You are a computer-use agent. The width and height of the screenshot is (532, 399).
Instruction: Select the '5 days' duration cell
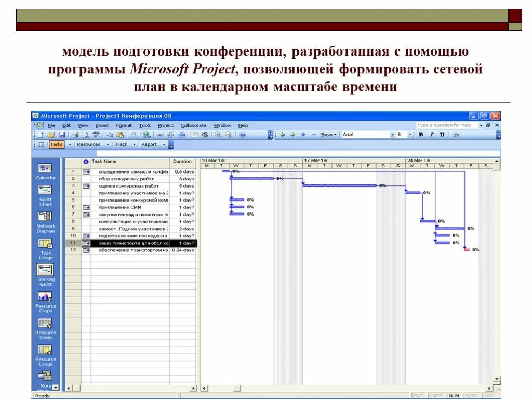pos(183,186)
